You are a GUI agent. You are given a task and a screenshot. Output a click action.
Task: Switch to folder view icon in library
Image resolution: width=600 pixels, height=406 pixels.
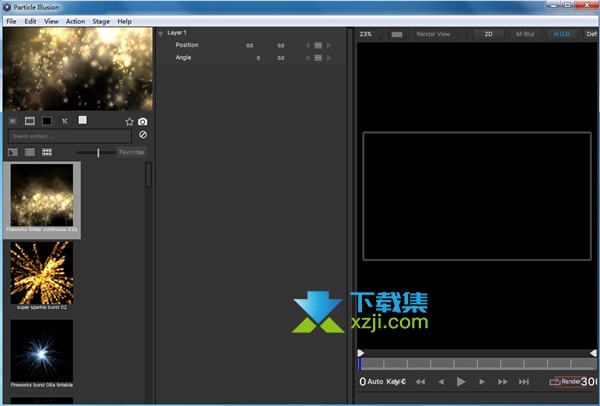[x=13, y=152]
